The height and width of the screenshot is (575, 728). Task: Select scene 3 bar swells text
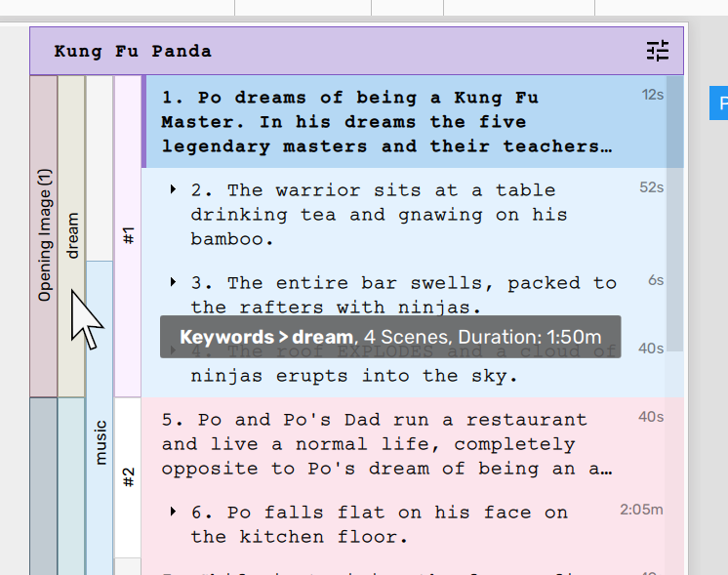pos(404,295)
